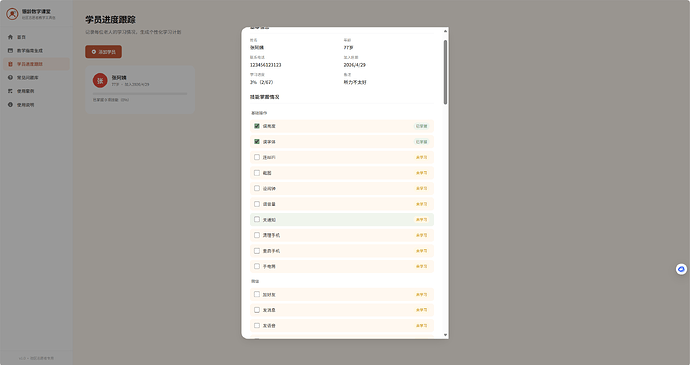This screenshot has width=690, height=365.
Task: Click the phone number 123456123123
Action: pos(265,65)
